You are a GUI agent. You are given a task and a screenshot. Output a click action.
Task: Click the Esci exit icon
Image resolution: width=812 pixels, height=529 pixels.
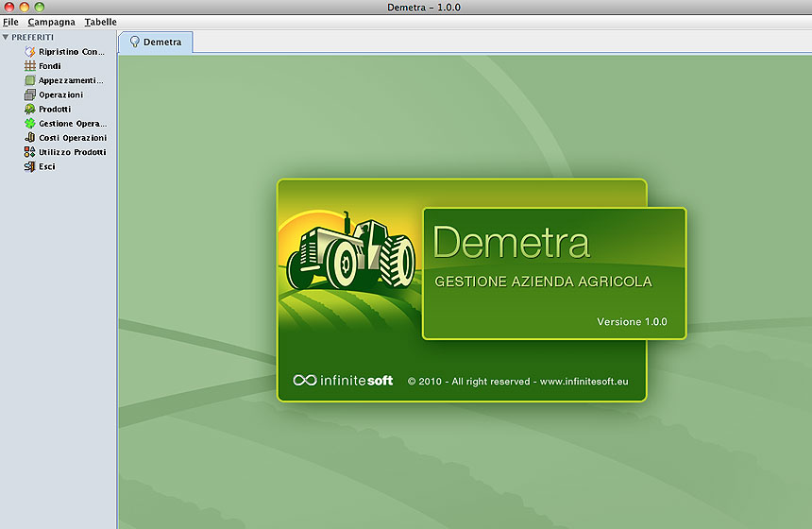point(29,166)
